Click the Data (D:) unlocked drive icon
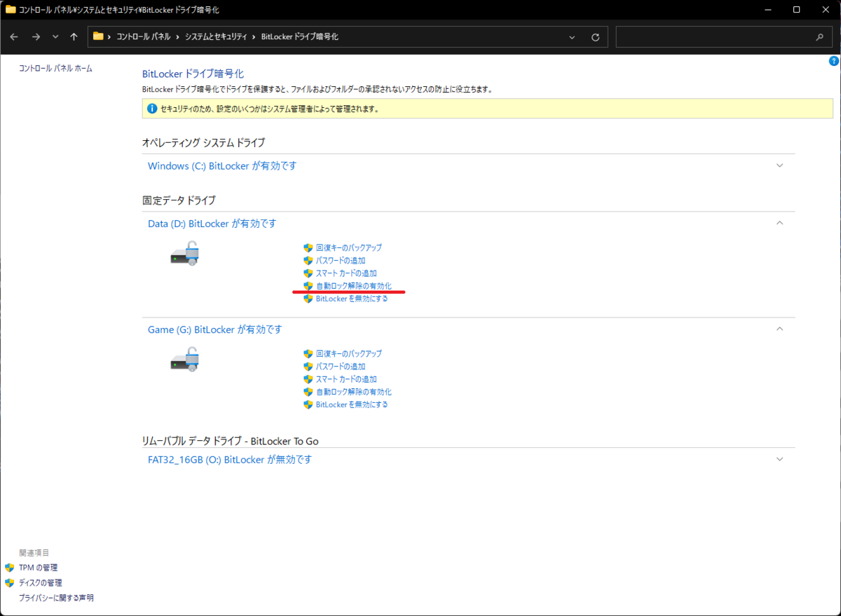 (x=186, y=253)
